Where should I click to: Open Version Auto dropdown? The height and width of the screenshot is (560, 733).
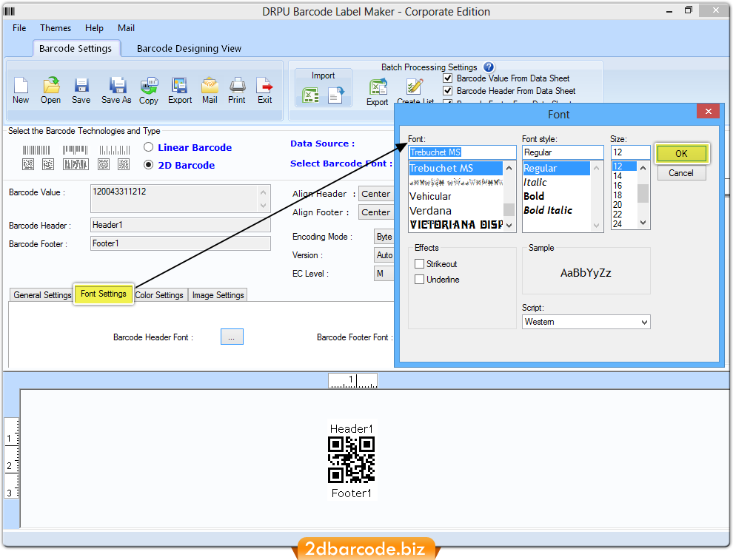(384, 255)
